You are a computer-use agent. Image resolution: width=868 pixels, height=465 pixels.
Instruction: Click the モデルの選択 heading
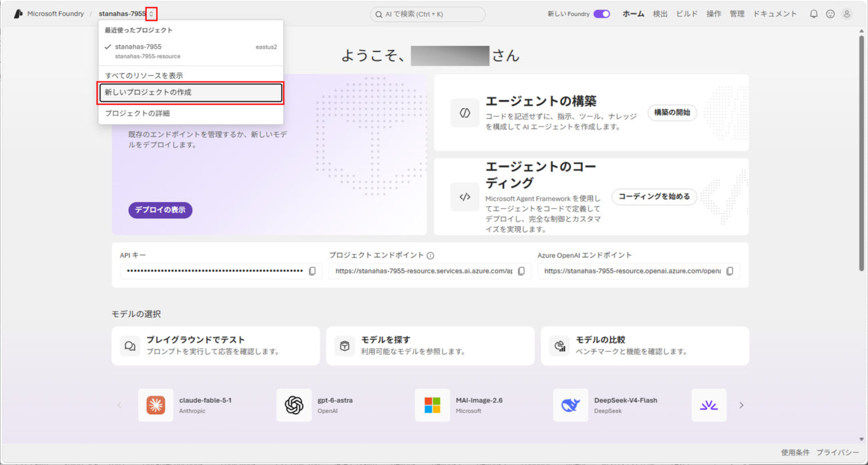(136, 314)
